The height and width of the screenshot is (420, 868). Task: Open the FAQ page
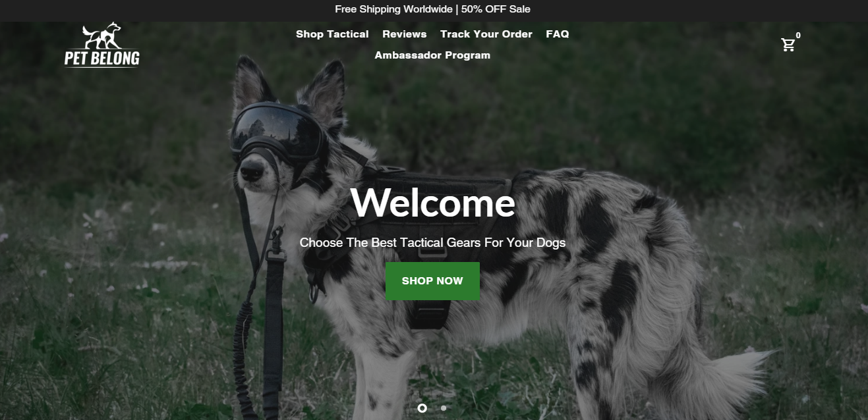tap(558, 34)
